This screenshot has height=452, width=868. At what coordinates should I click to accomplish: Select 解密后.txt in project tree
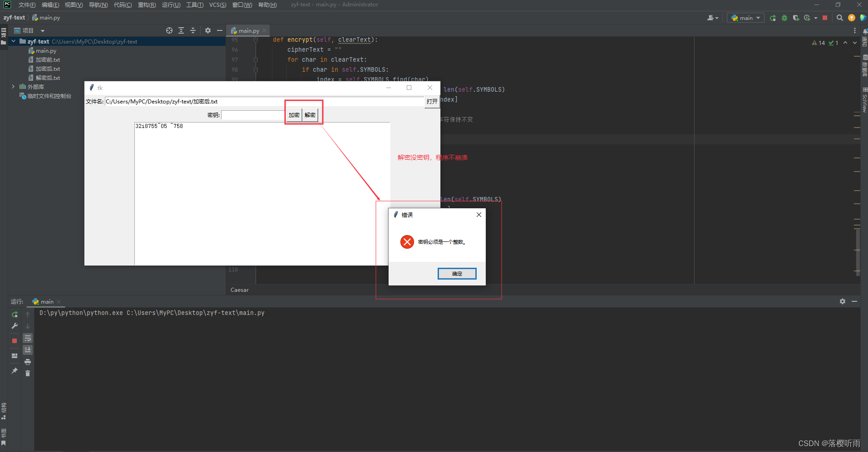(44, 78)
